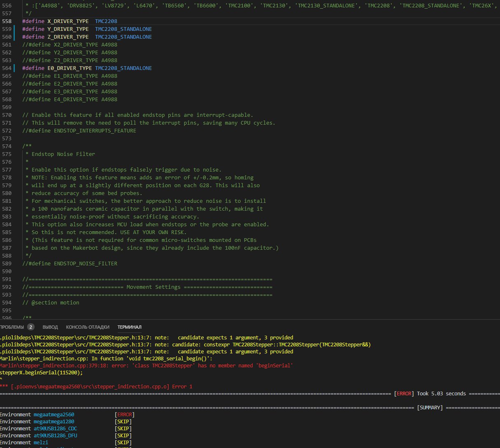Open the ВЫВОД output tab
The image size is (500, 448).
coord(50,327)
